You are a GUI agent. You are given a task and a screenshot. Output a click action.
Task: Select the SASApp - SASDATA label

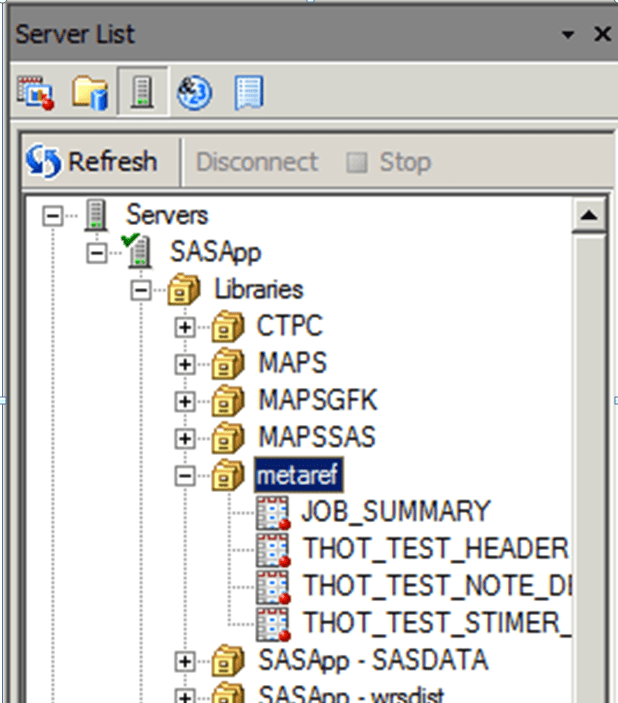373,660
